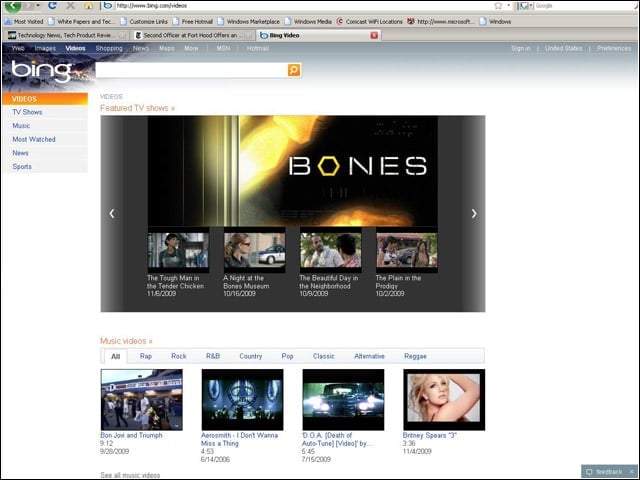Go to Bing Images
Screen dimensions: 640x480
(45, 48)
